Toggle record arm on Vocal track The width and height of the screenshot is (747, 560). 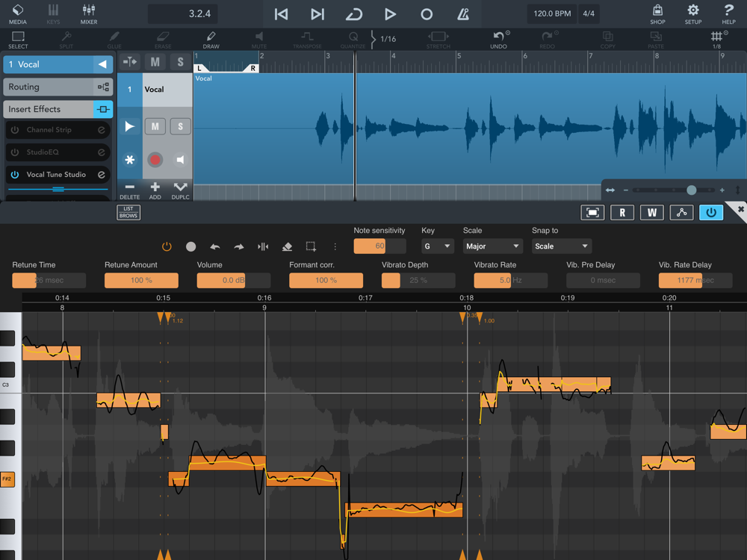pyautogui.click(x=155, y=160)
